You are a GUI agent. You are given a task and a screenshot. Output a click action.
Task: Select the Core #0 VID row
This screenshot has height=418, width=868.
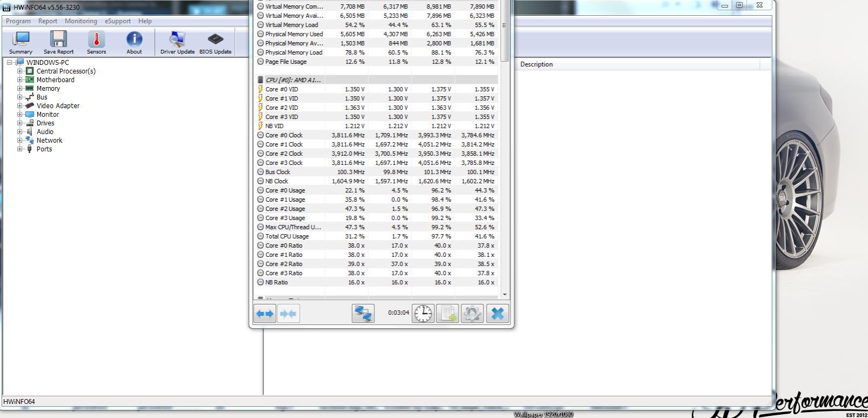coord(377,89)
